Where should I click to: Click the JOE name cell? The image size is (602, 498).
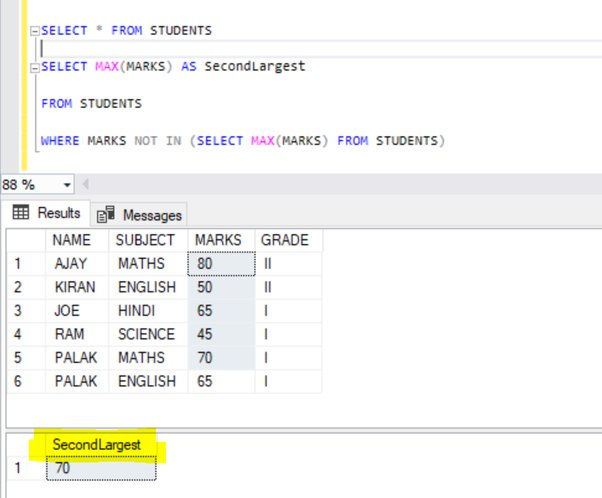(x=77, y=311)
